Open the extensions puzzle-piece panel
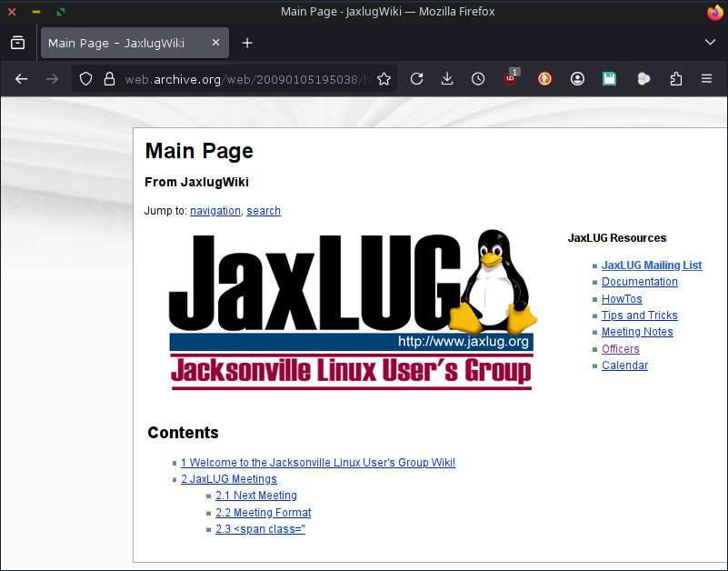This screenshot has width=728, height=571. coord(676,79)
